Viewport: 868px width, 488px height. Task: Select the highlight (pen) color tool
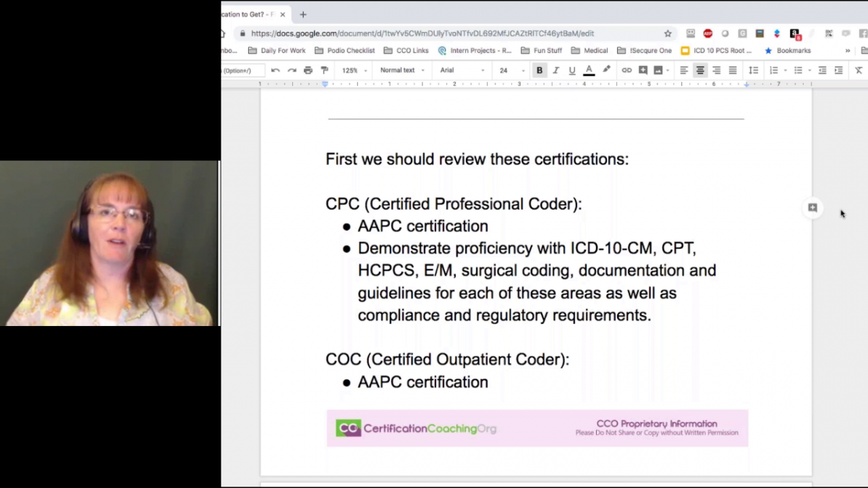[605, 69]
